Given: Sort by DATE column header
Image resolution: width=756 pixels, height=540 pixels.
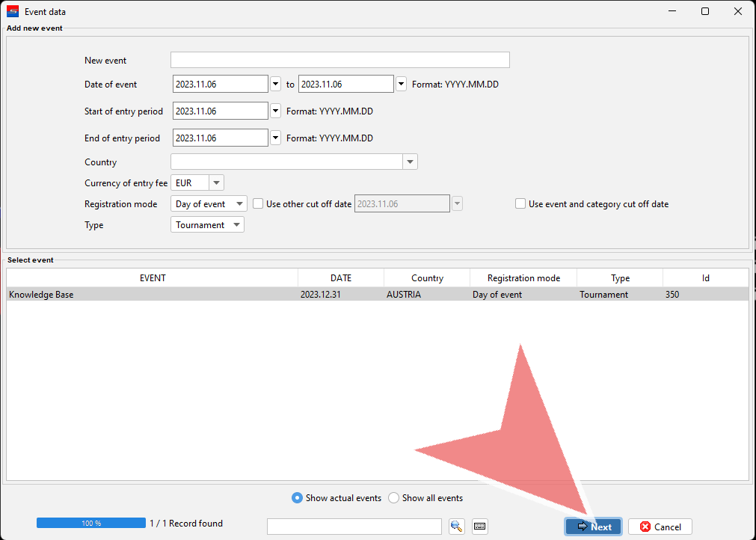Looking at the screenshot, I should [340, 278].
